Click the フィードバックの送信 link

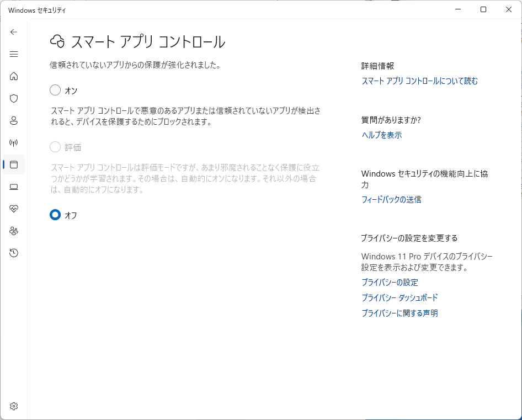(391, 200)
